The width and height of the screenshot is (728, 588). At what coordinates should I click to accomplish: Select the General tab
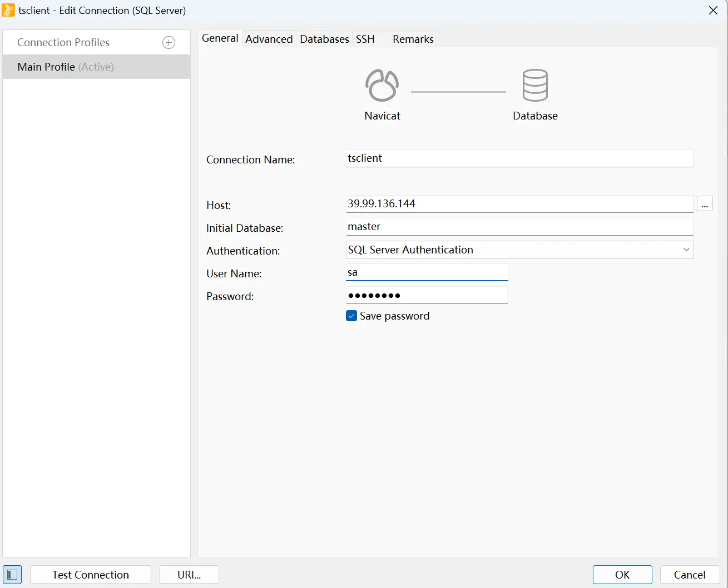(x=220, y=38)
